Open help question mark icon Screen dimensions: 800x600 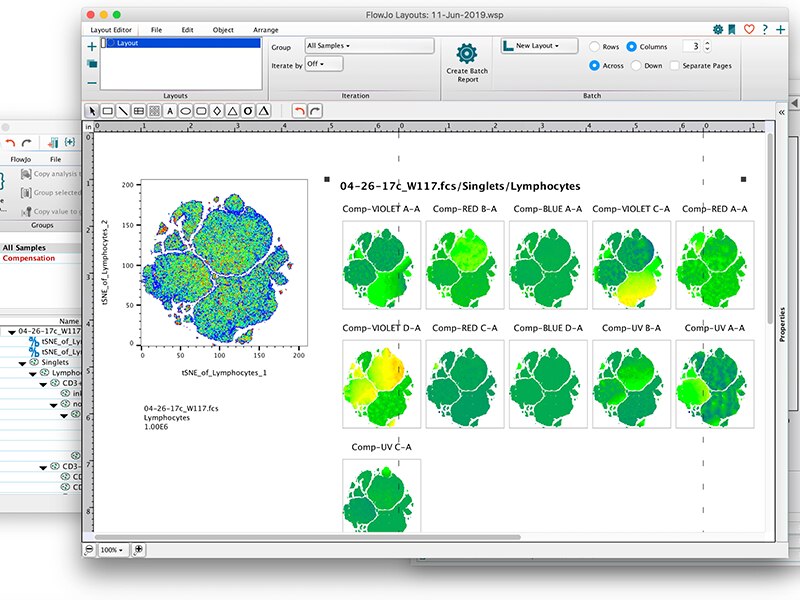pos(765,30)
